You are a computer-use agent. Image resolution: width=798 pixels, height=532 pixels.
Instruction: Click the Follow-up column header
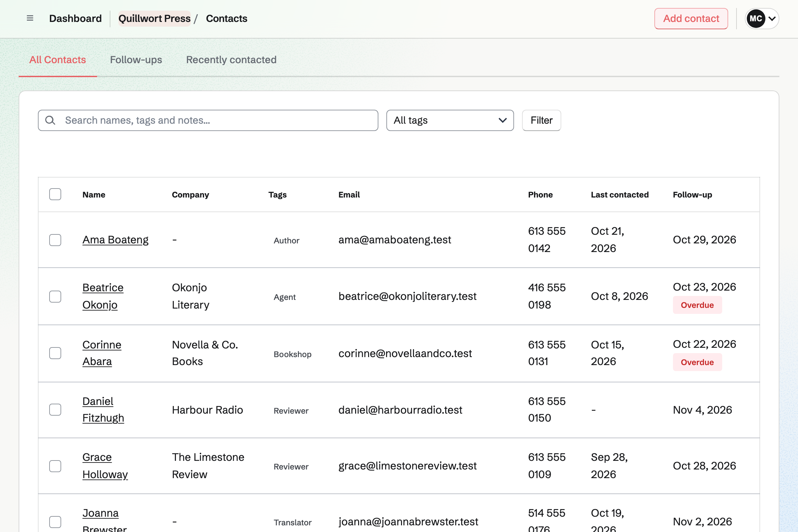point(693,195)
